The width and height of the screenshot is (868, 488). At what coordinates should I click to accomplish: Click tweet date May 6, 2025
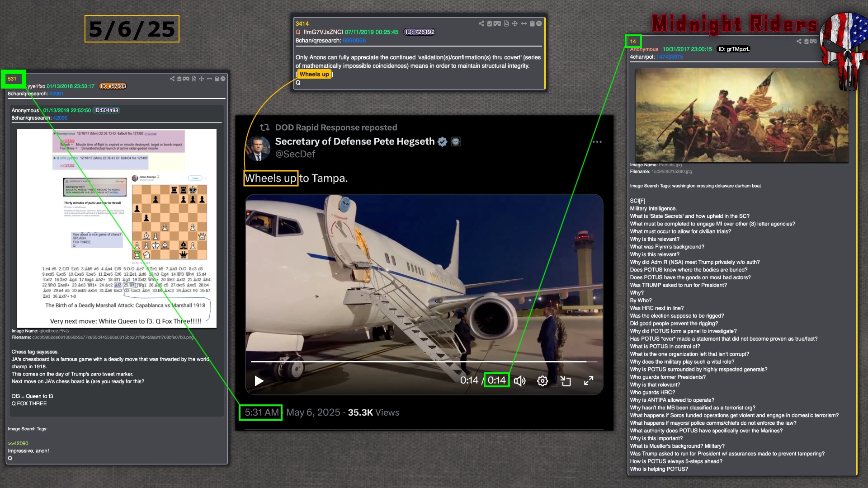click(313, 413)
